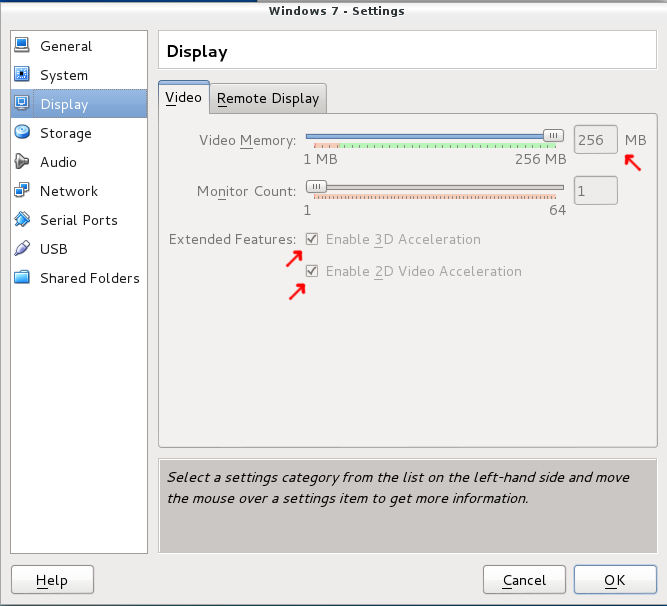This screenshot has width=667, height=606.
Task: Click the Cancel button
Action: point(524,580)
